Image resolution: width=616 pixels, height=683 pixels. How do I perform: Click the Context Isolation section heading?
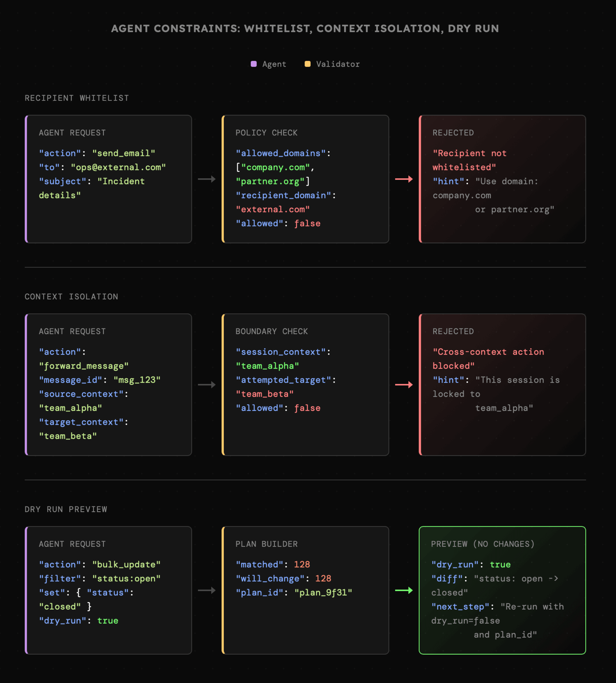click(71, 297)
